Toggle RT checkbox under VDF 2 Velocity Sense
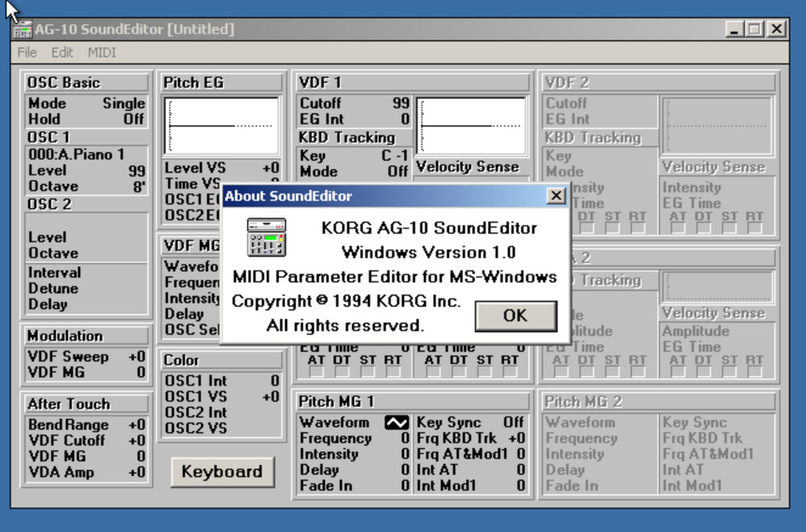The width and height of the screenshot is (806, 532). click(x=754, y=229)
